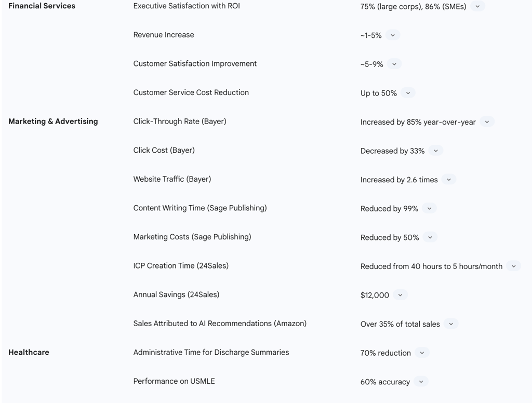Expand the Reduced by 99% chevron
The image size is (532, 403).
(x=429, y=208)
